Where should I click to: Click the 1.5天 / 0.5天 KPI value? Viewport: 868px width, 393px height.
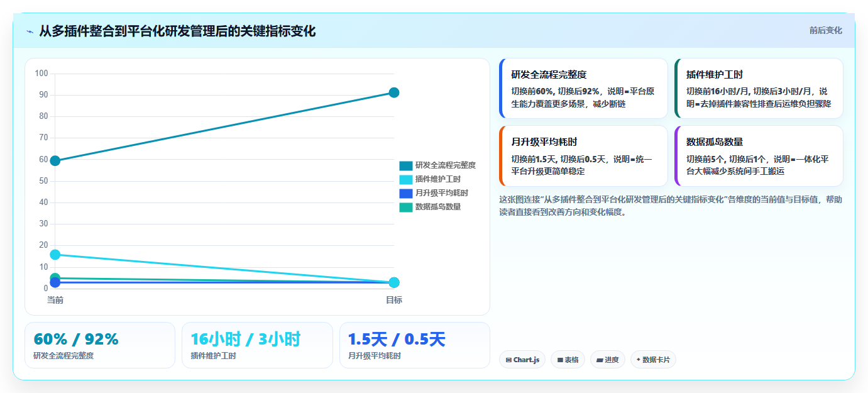[x=397, y=339]
